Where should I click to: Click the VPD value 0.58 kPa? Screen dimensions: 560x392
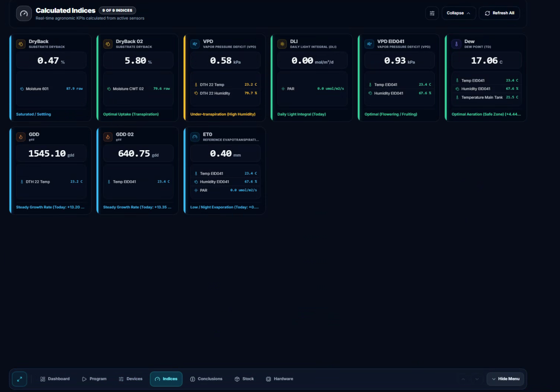click(x=225, y=61)
